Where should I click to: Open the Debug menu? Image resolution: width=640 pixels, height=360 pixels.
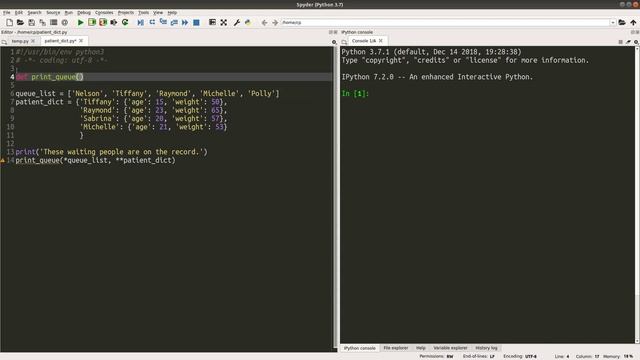84,13
